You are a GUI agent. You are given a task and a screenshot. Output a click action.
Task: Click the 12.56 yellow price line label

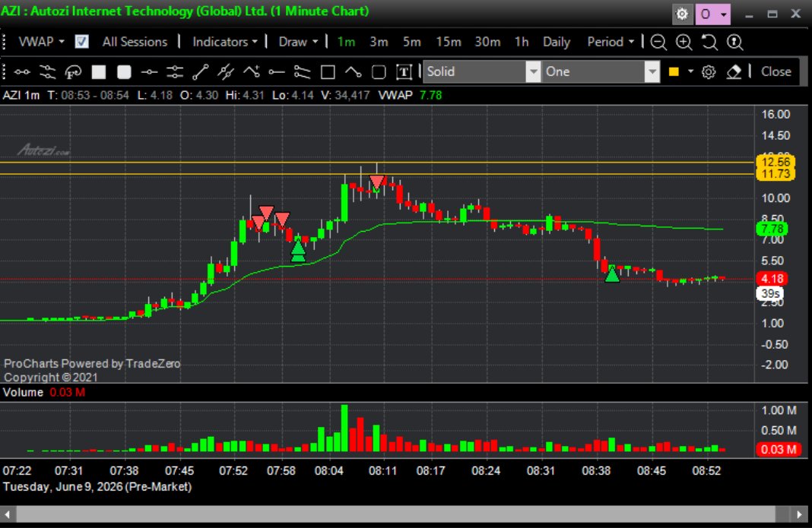point(776,162)
